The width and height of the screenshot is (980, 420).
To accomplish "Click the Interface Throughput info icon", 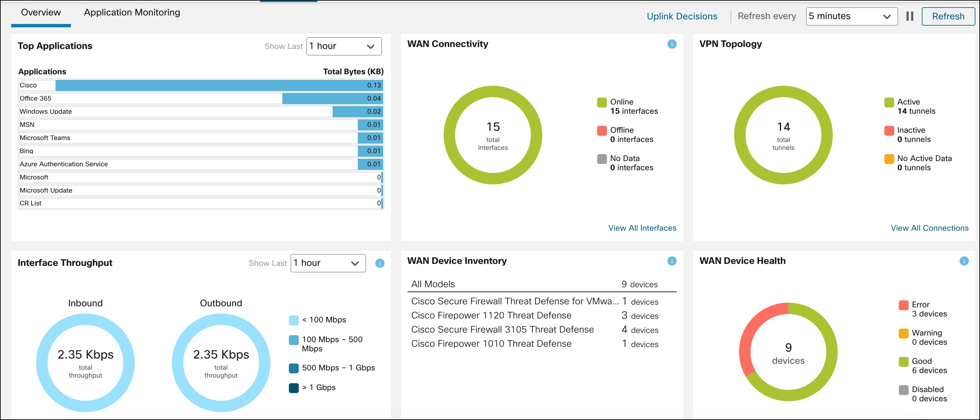I will pyautogui.click(x=380, y=263).
